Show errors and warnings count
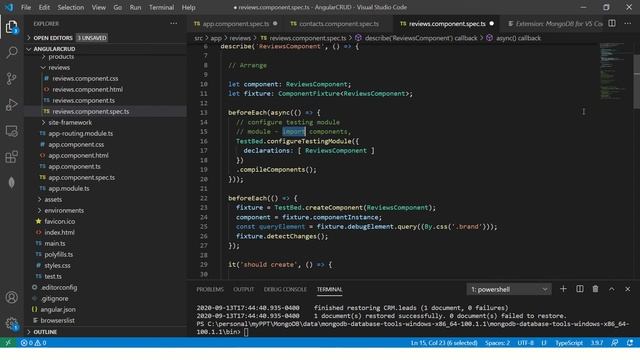This screenshot has width=640, height=360. (x=33, y=343)
